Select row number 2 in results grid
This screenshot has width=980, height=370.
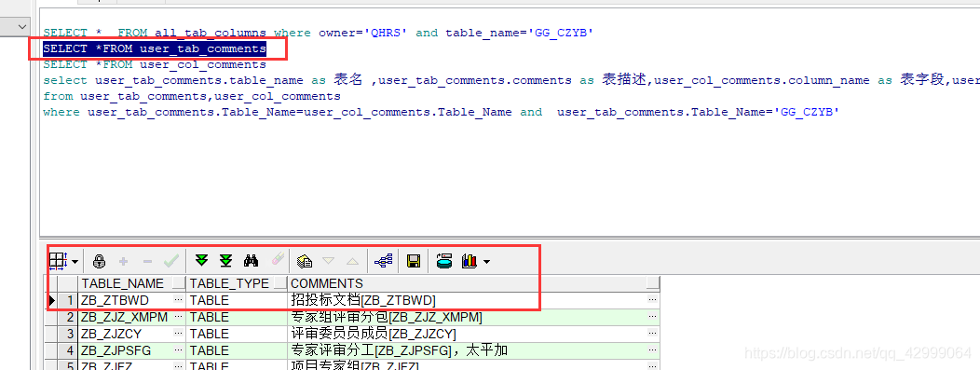[67, 318]
